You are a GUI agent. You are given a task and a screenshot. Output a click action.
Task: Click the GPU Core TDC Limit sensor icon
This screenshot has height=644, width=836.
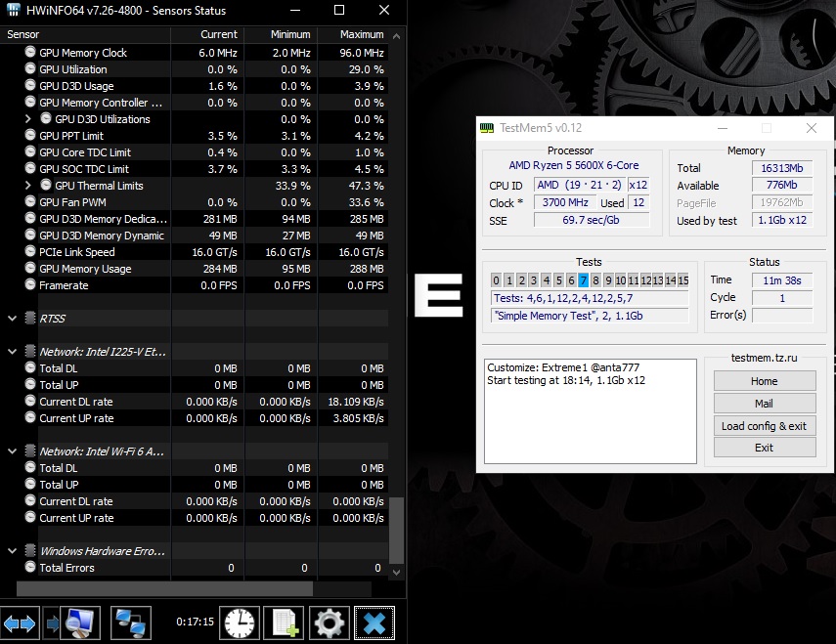(x=30, y=151)
